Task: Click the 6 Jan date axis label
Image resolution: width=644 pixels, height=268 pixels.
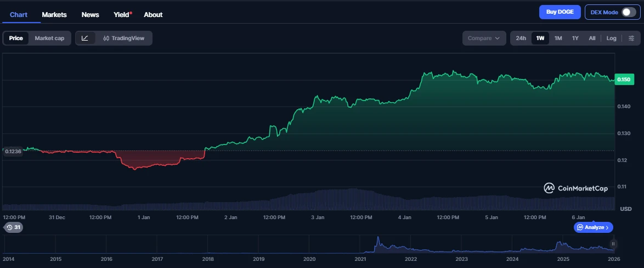Action: [x=578, y=217]
